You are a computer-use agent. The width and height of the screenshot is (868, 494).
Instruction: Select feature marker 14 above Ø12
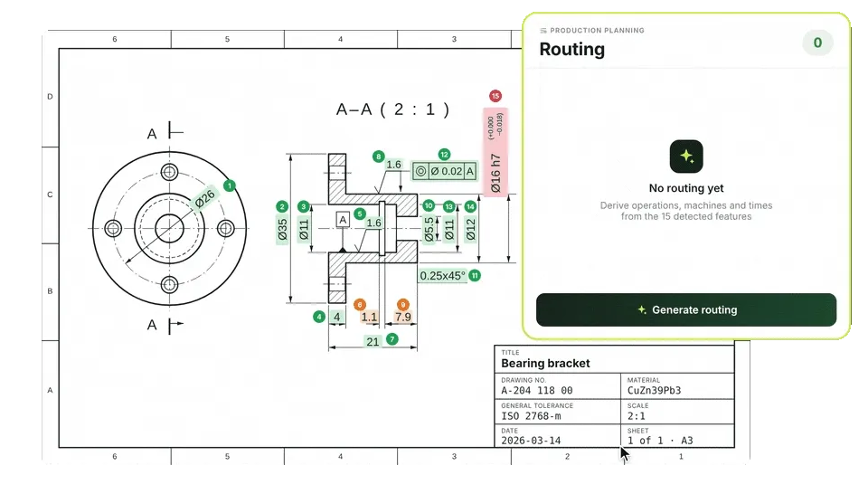(x=470, y=206)
